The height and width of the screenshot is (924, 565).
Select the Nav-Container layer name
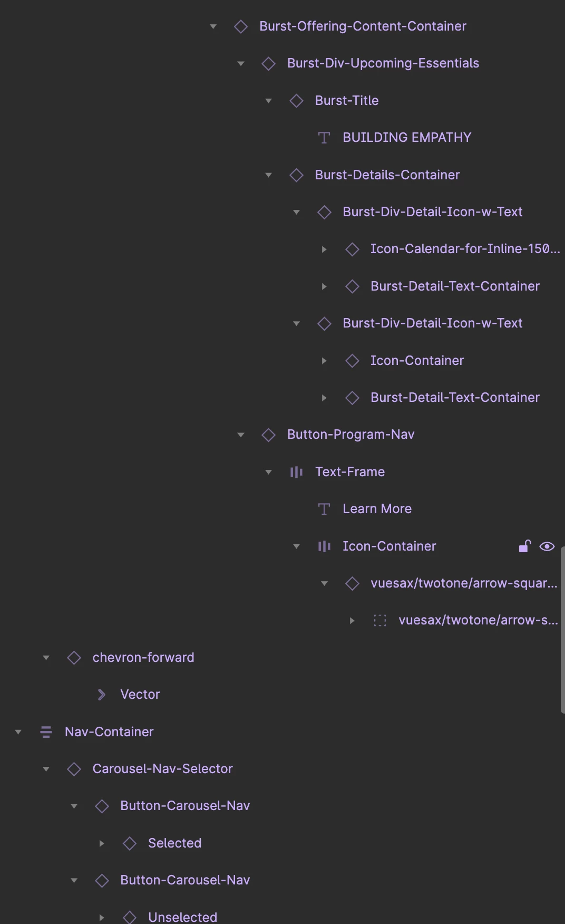point(109,732)
